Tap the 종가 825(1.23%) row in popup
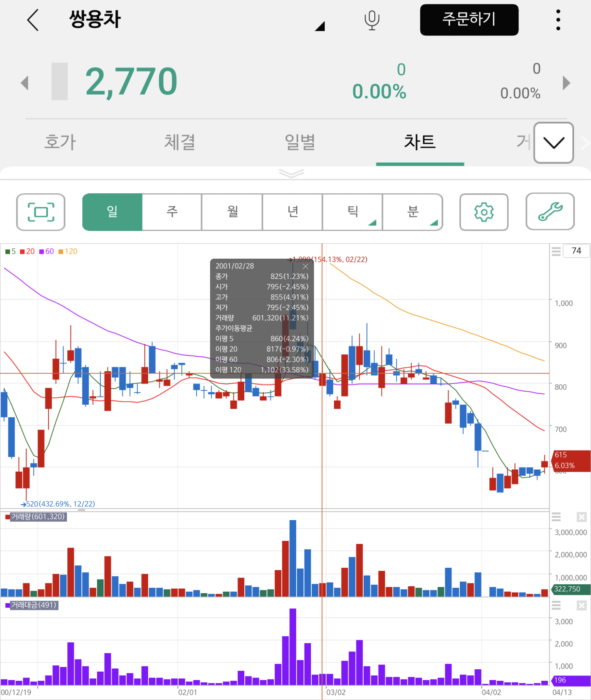 262,276
